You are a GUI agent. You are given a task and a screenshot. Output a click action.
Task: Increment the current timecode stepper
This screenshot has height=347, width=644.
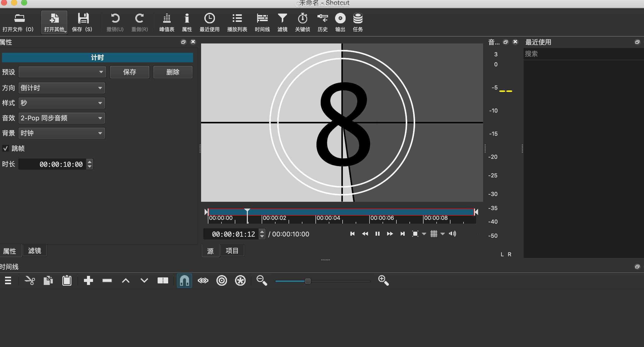(262, 232)
